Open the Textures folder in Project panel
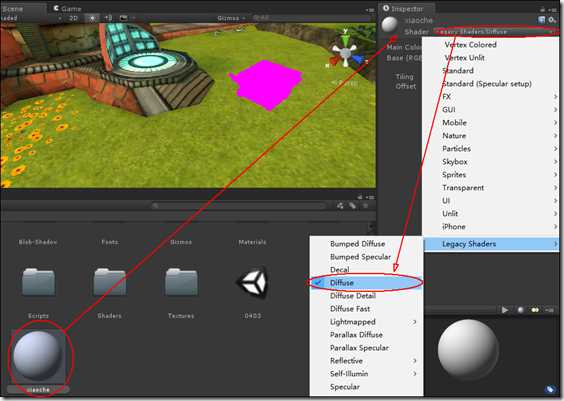 pyautogui.click(x=181, y=283)
